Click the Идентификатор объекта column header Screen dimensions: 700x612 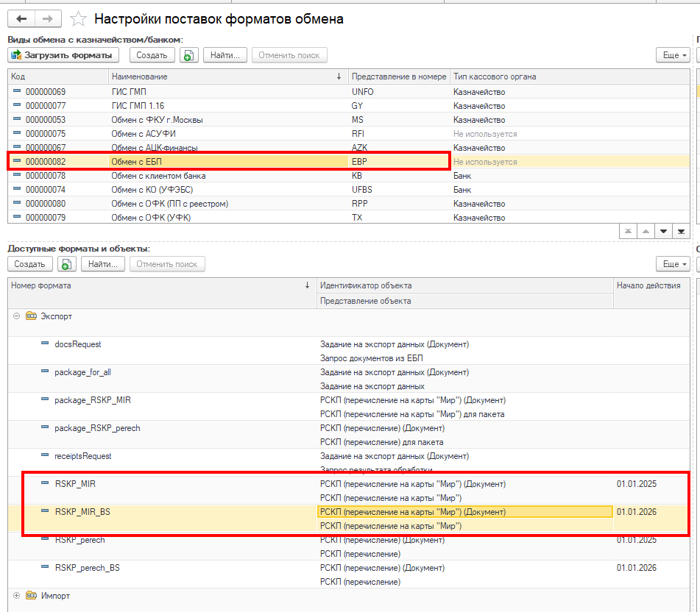(x=464, y=285)
